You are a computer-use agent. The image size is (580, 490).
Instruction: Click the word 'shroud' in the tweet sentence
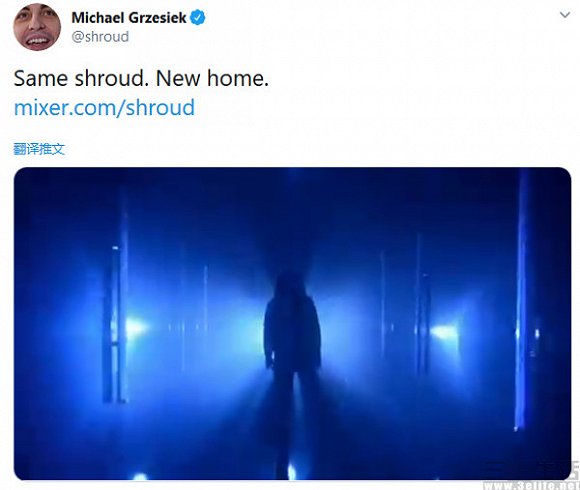(109, 78)
